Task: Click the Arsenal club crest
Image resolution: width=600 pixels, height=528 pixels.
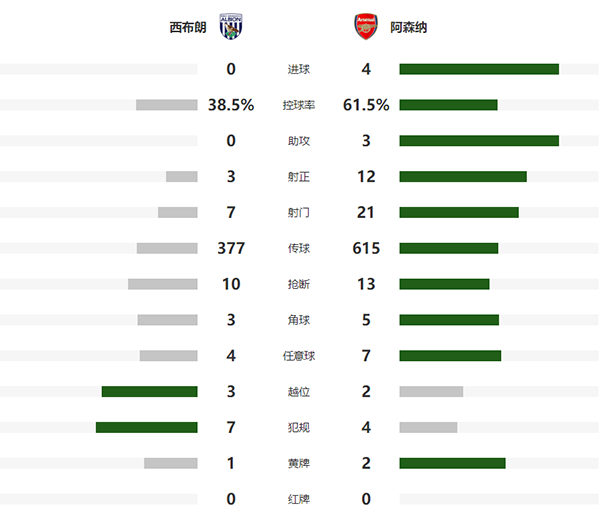Action: tap(365, 27)
